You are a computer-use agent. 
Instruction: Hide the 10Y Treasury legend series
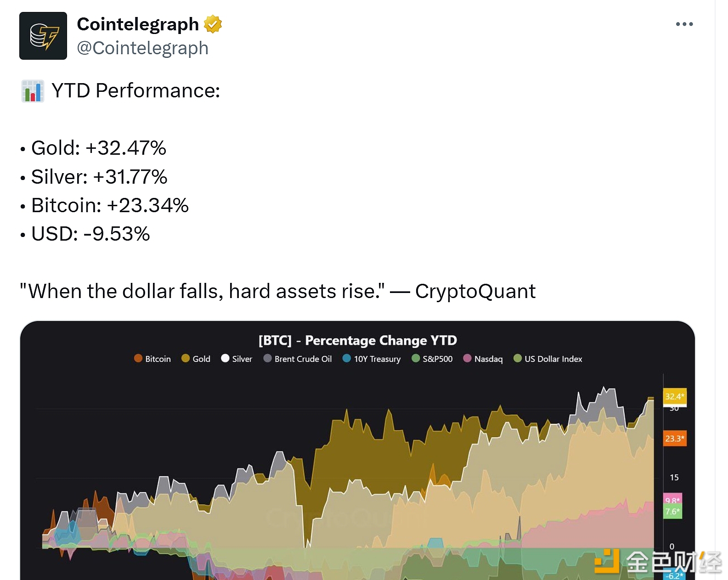pyautogui.click(x=372, y=359)
